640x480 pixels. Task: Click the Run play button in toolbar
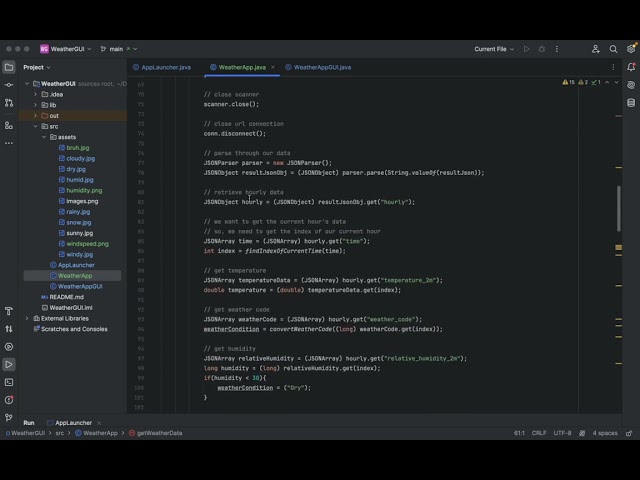527,49
